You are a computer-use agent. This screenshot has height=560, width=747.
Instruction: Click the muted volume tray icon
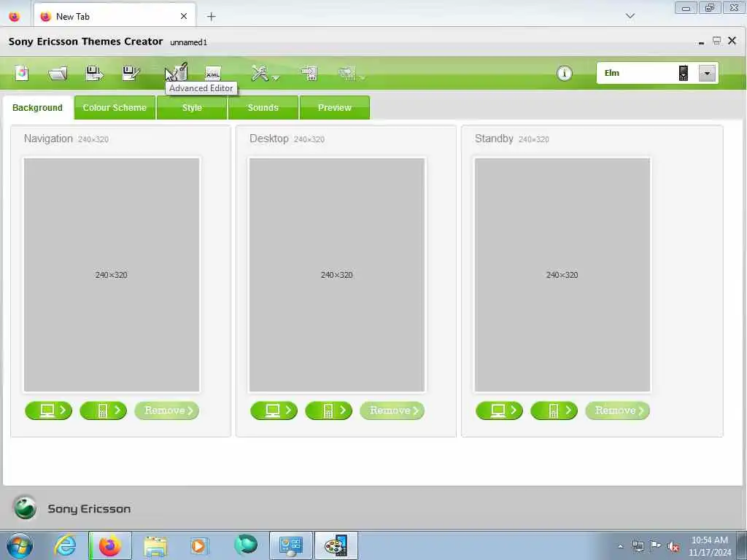point(673,547)
